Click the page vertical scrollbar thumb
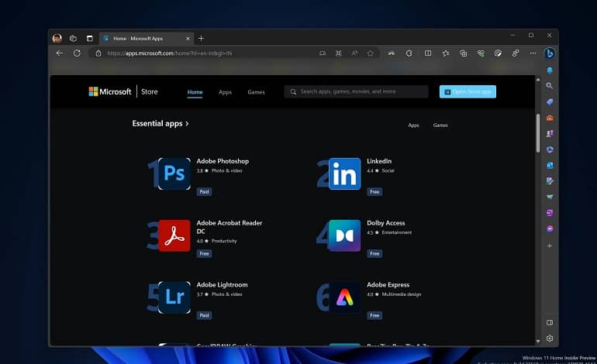597x364 pixels. click(x=537, y=133)
